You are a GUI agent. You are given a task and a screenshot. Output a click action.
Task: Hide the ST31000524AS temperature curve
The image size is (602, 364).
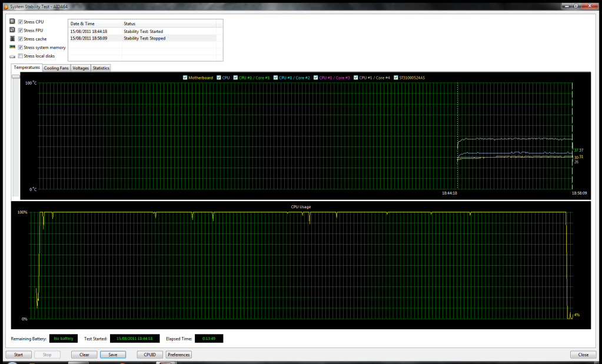pos(397,77)
